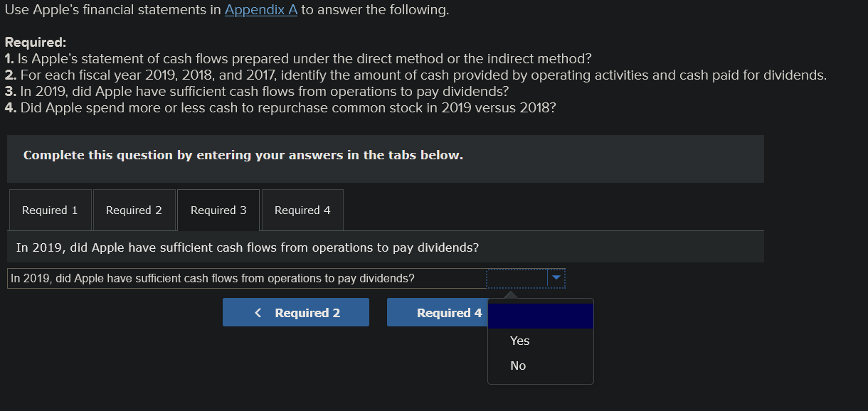Select the blank highlighted dropdown option

tap(540, 316)
